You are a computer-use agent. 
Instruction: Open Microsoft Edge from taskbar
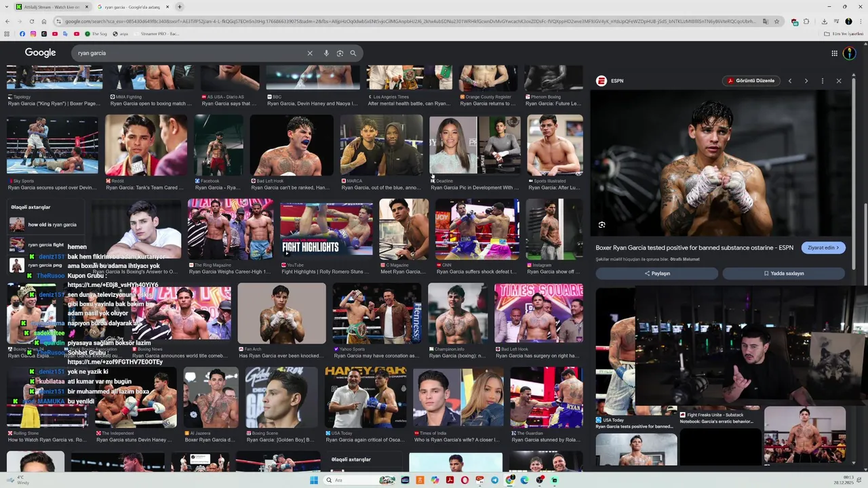[524, 480]
